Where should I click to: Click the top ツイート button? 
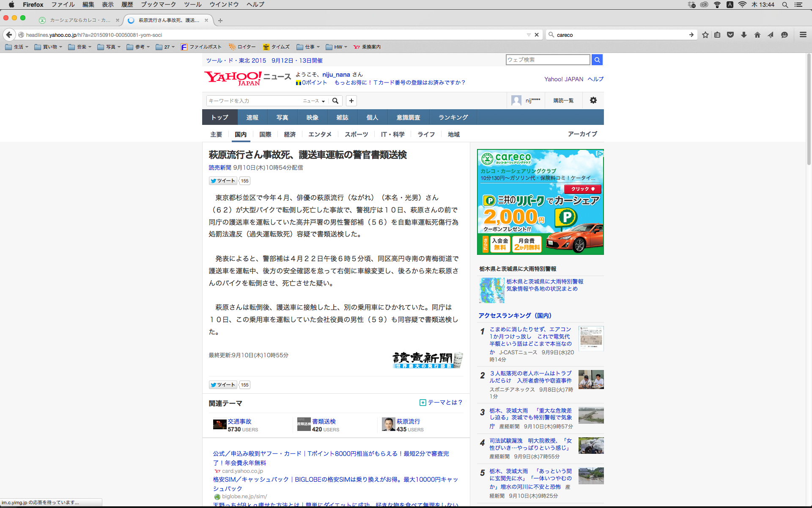(x=223, y=181)
